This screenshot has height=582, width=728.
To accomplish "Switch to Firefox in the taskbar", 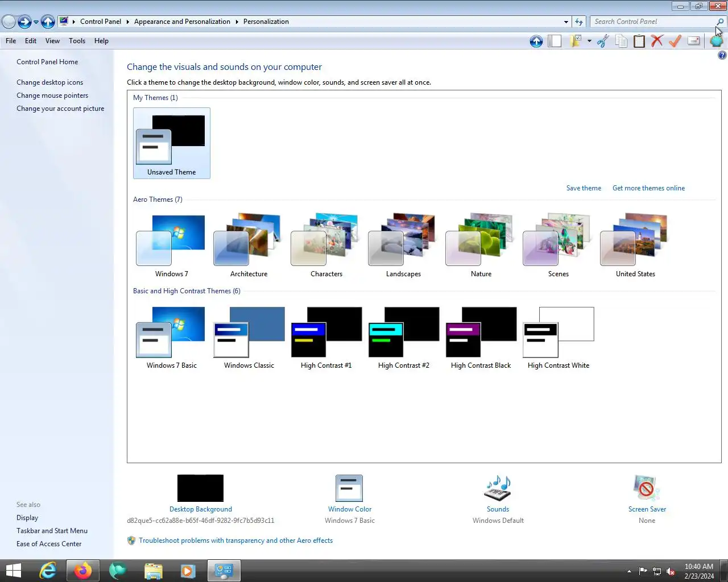I will pos(83,571).
